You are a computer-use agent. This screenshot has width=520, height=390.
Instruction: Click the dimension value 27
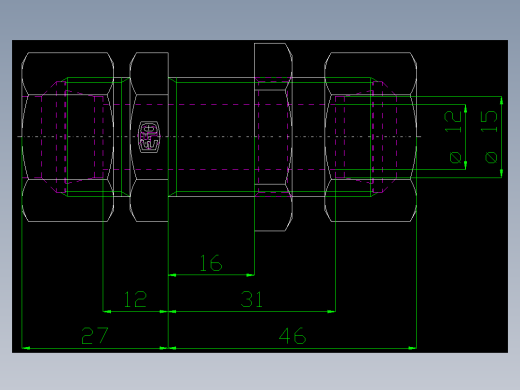click(x=95, y=336)
